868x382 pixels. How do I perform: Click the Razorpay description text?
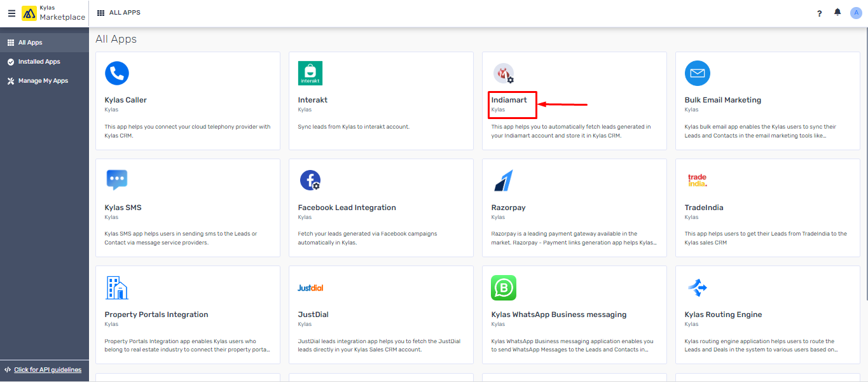574,238
